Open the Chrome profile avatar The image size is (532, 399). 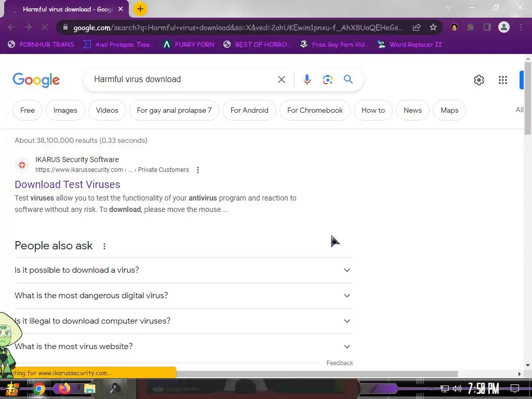click(504, 27)
